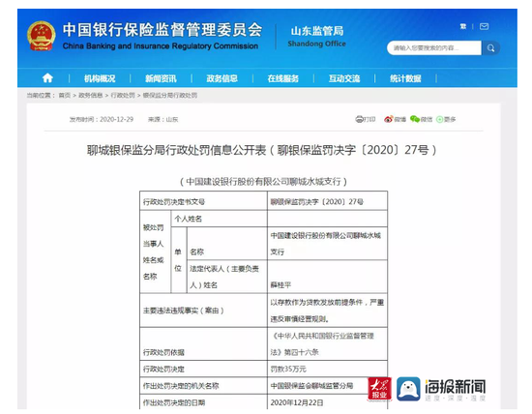Screen dimensions: 532x414
Task: Share via Weibo icon
Action: [388, 119]
